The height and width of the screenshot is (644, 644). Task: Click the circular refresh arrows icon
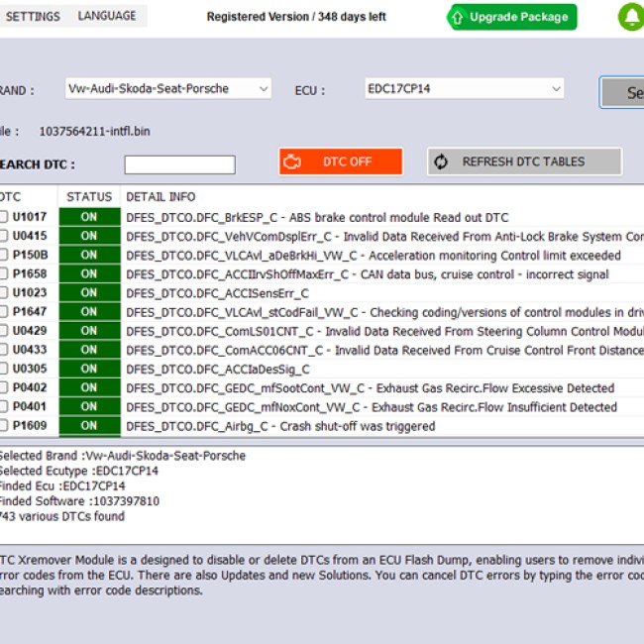(x=441, y=161)
